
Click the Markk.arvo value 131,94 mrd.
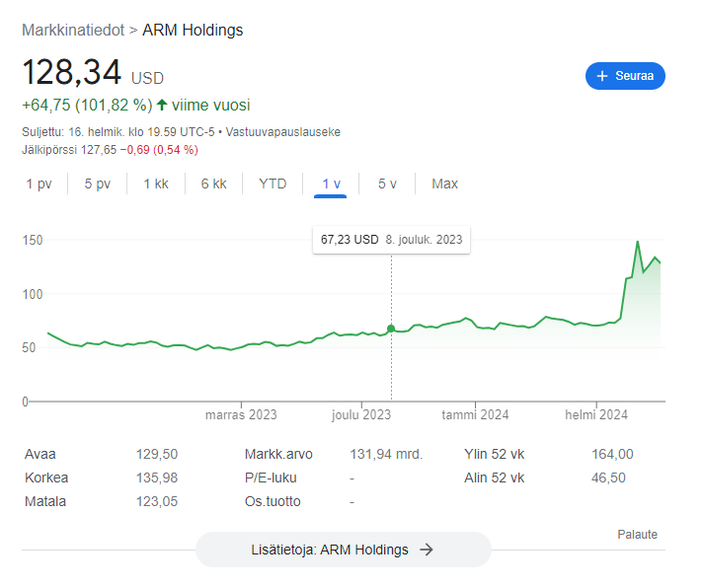coord(386,454)
